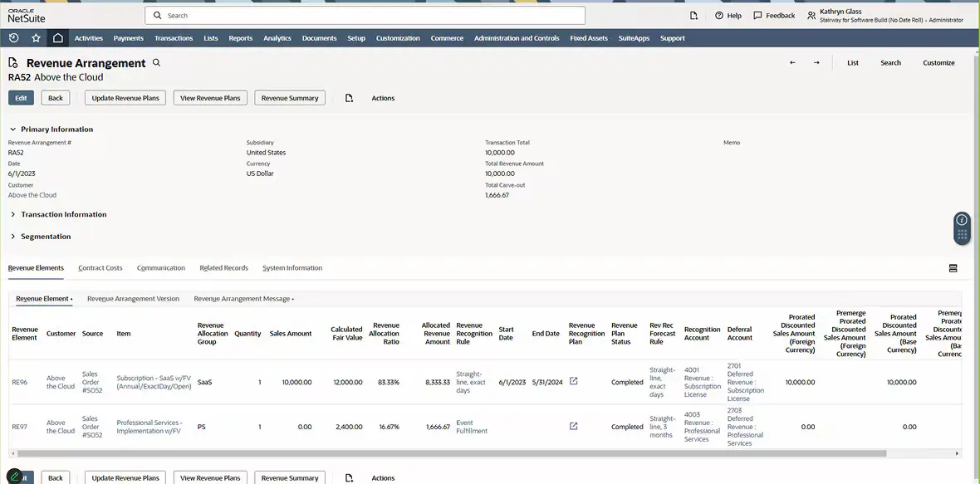Open the Feedback panel icon
This screenshot has width=980, height=484.
tap(757, 15)
